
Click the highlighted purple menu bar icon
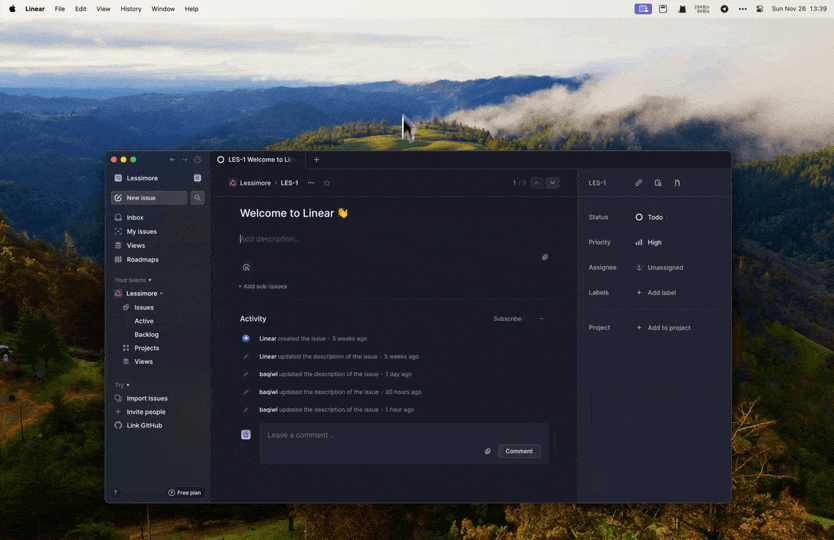pyautogui.click(x=643, y=9)
